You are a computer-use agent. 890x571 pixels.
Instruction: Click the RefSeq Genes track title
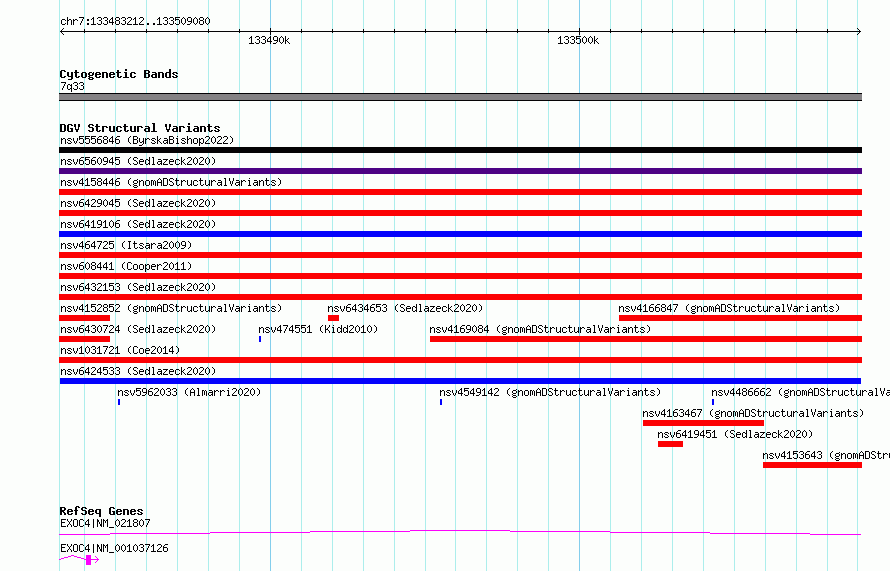click(x=101, y=511)
